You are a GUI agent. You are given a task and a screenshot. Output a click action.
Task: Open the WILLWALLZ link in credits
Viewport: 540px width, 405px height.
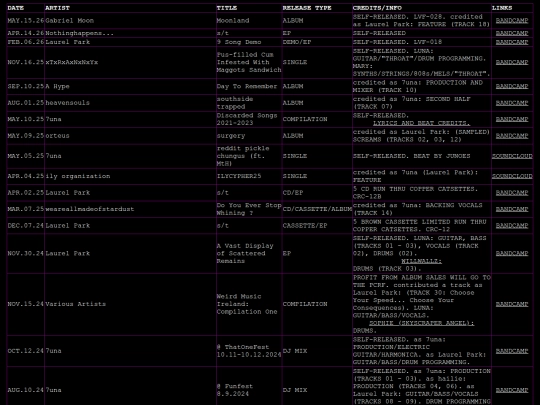(x=422, y=261)
